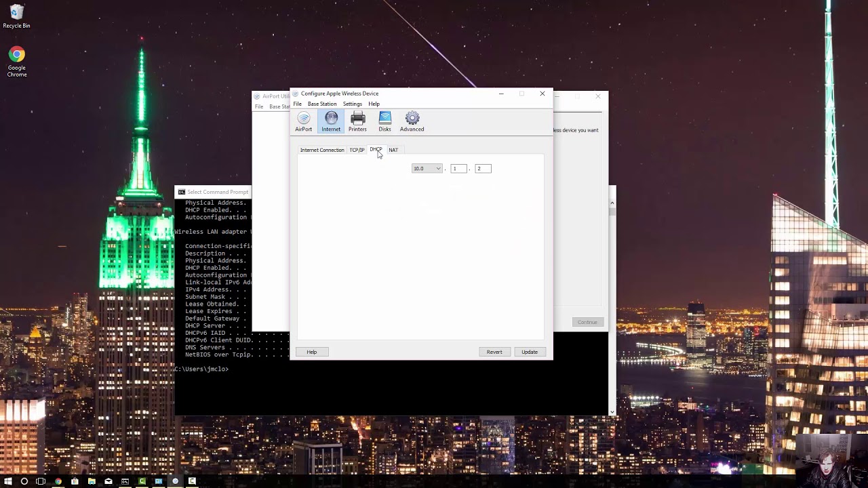Open the Disks toolbar icon
Screen dimensions: 868x488
coord(384,122)
